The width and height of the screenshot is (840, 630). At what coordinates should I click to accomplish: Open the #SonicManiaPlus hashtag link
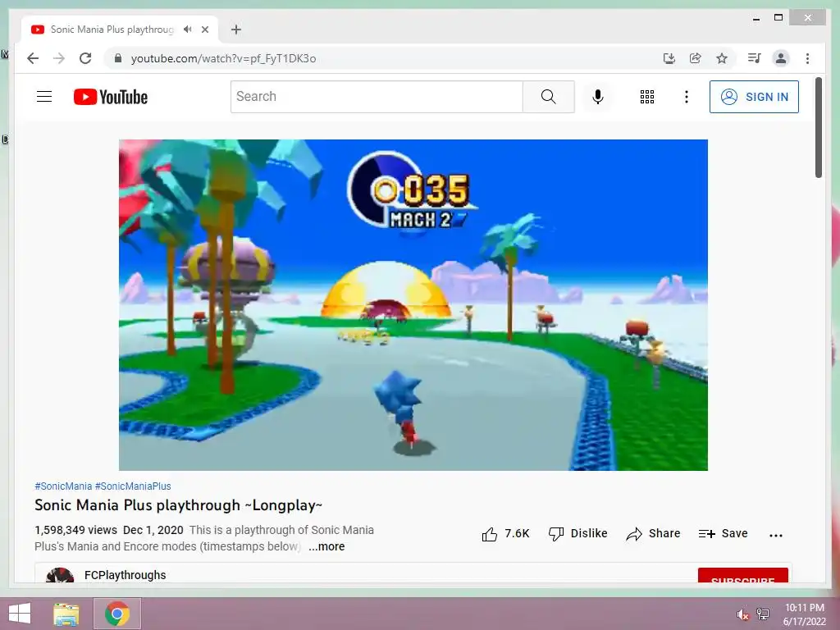[x=133, y=486]
